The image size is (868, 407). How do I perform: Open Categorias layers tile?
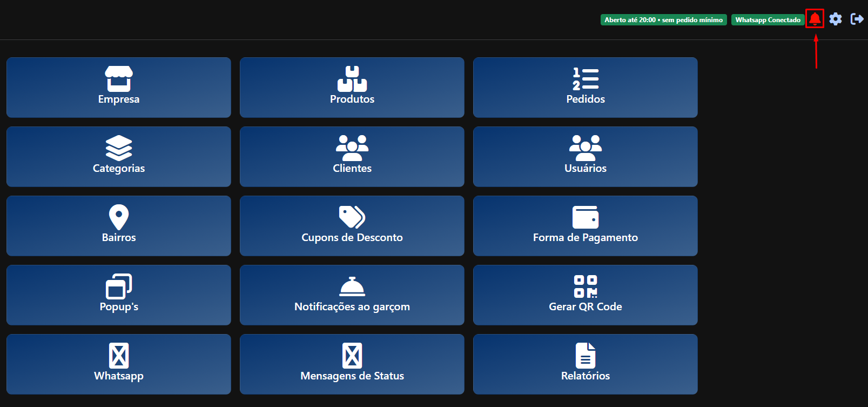pyautogui.click(x=119, y=157)
